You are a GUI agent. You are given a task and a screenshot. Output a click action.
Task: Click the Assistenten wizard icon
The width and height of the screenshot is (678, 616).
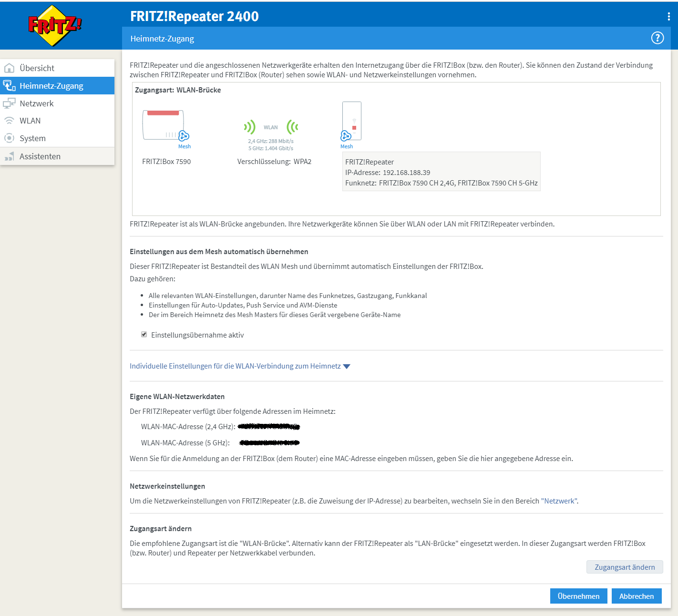coord(9,156)
